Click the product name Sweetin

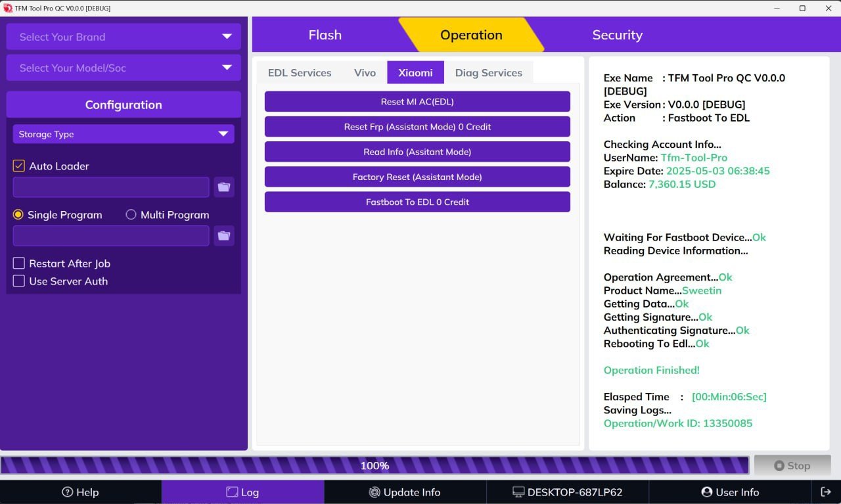702,290
